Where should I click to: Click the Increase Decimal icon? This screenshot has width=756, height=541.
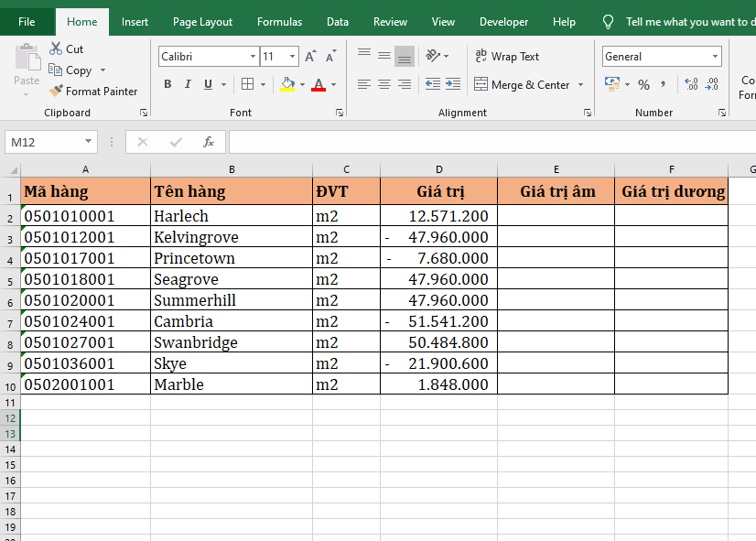(x=691, y=85)
